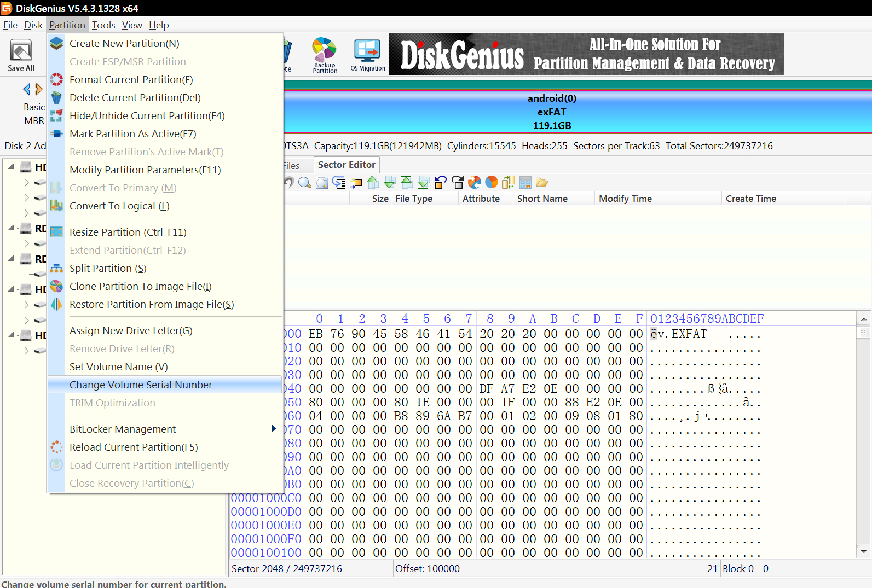Screen dimensions: 872x588
Task: Click 'Offset: 100000' status bar field
Action: 428,569
